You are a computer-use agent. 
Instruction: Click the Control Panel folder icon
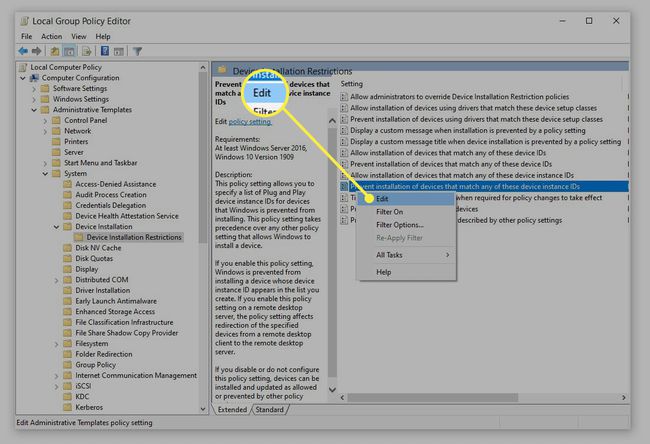(56, 120)
